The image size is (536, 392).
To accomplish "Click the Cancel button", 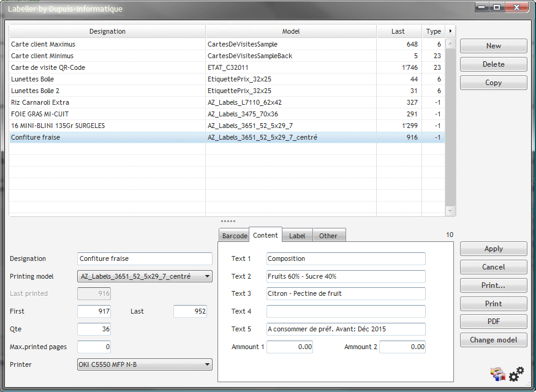I will point(493,267).
